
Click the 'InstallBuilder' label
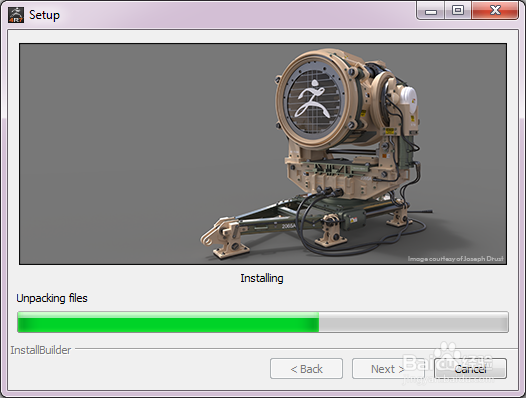(41, 350)
